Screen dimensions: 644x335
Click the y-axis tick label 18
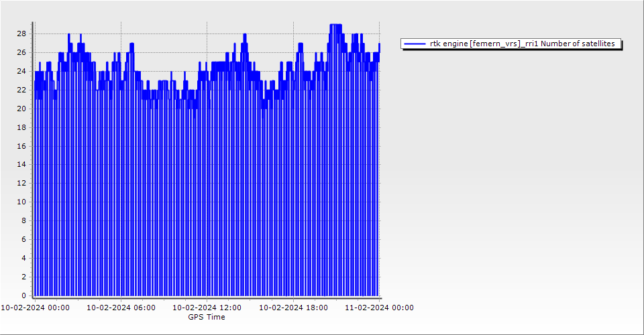point(21,127)
